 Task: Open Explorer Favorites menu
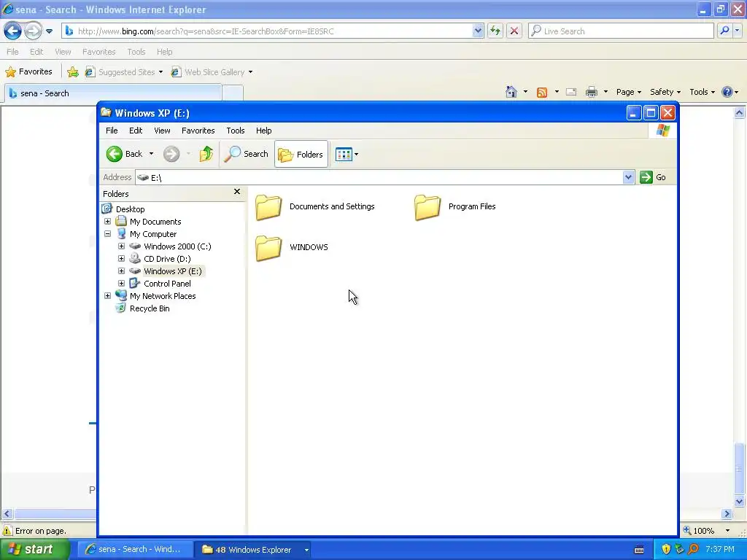tap(198, 131)
